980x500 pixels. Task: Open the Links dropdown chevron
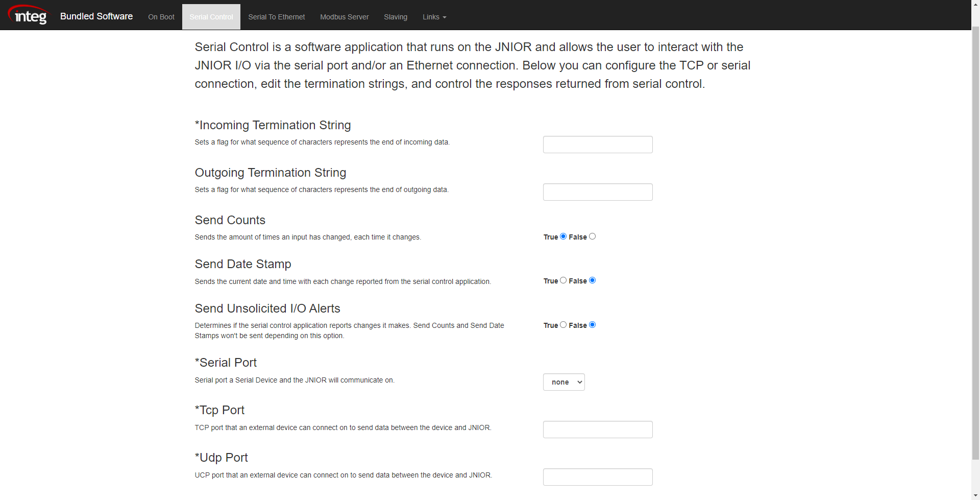click(x=444, y=17)
